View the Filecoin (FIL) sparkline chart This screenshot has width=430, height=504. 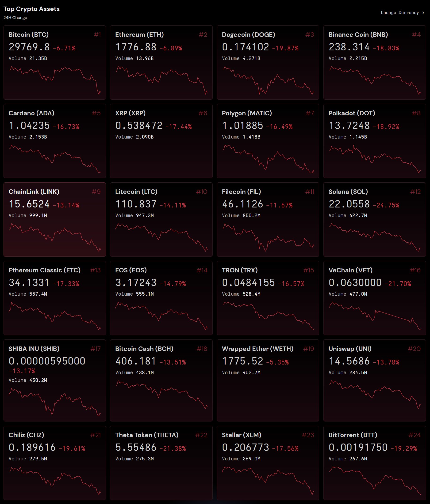[268, 237]
